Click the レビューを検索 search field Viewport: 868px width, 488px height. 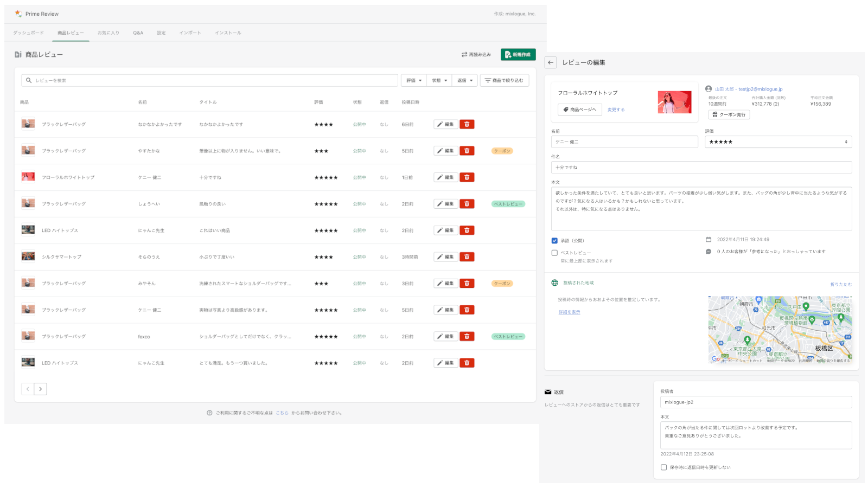pos(212,80)
